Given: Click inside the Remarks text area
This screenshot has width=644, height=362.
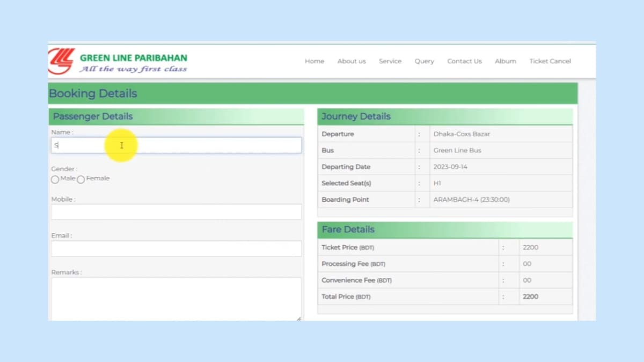Looking at the screenshot, I should [176, 298].
